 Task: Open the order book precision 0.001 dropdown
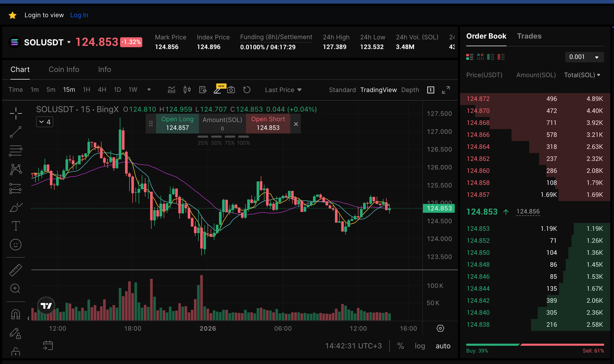(584, 57)
